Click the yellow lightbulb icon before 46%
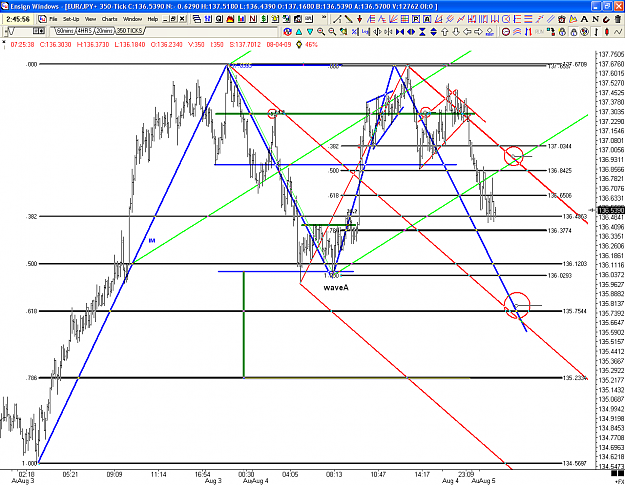Screen dimensions: 625x485 tap(299, 45)
